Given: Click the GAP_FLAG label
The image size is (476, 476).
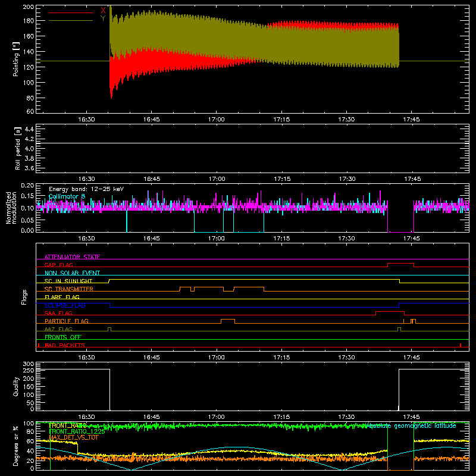Looking at the screenshot, I should click(x=58, y=265).
